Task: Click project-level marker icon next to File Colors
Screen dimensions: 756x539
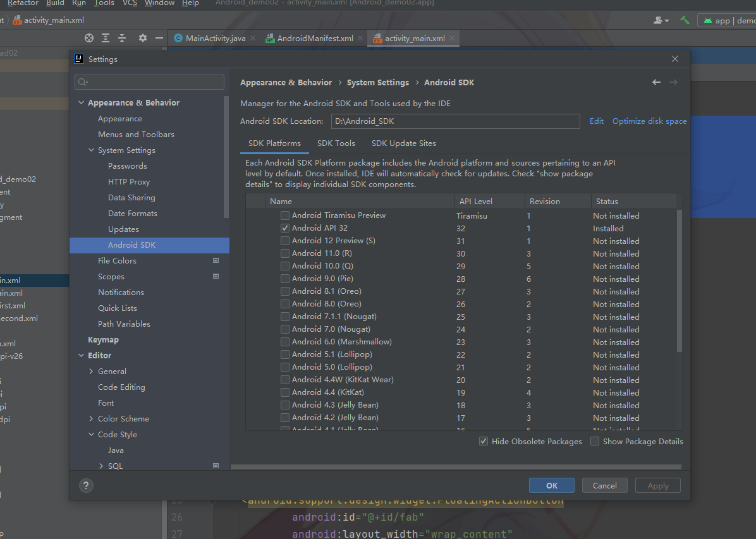Action: coord(216,260)
